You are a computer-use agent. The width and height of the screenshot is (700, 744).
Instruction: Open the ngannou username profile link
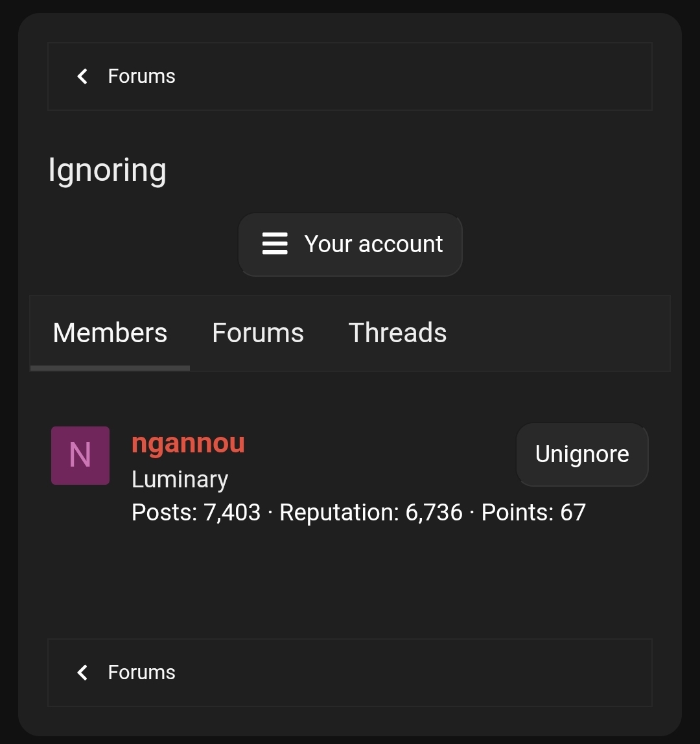pos(188,443)
